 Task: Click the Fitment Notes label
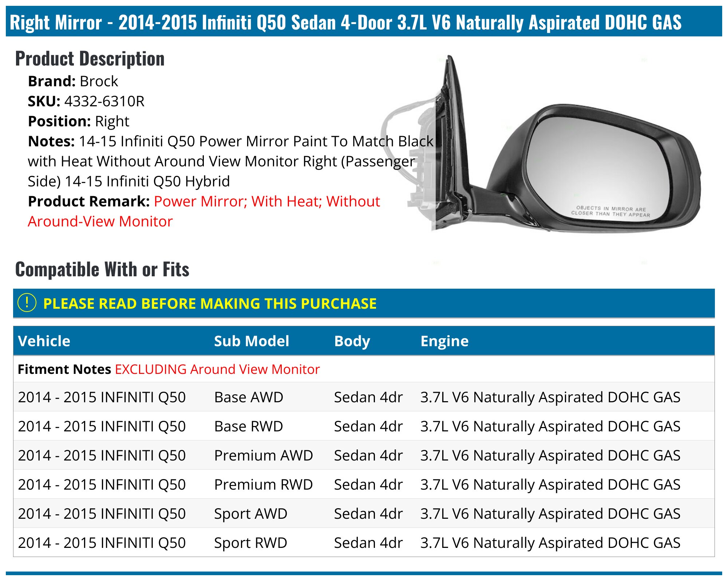[x=64, y=369]
